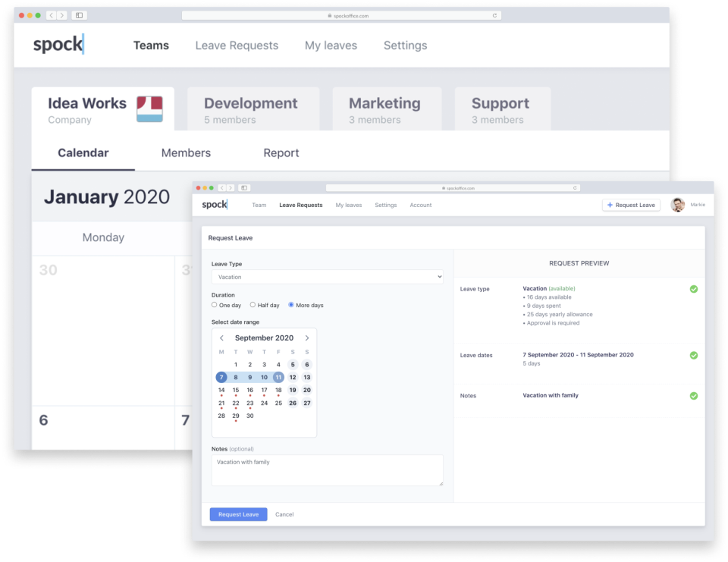Select September 24 in date picker
Viewport: 728px width, 562px height.
(264, 403)
